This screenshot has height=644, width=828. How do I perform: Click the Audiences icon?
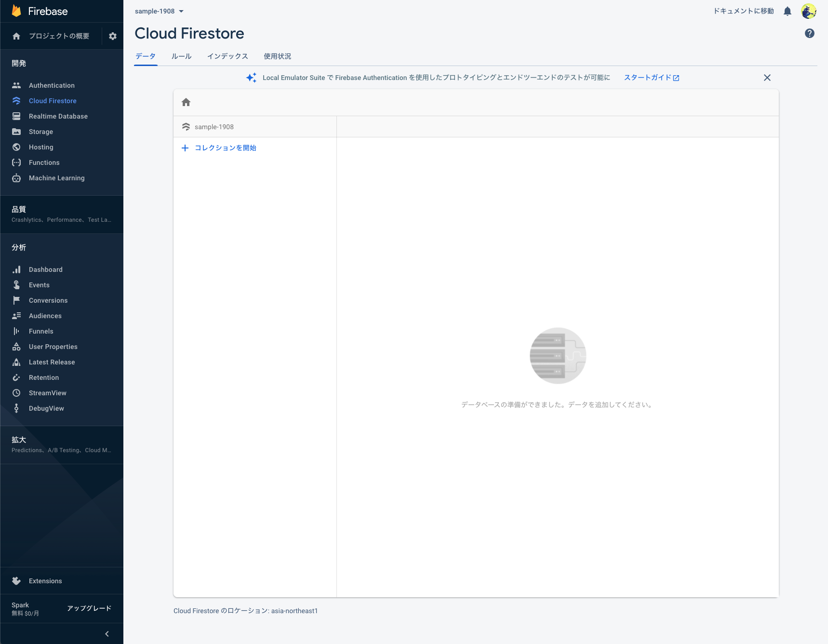(16, 316)
